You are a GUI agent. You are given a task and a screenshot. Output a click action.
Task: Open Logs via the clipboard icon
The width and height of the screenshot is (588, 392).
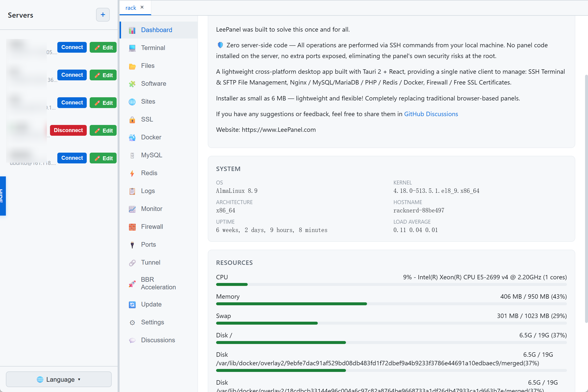pos(132,191)
